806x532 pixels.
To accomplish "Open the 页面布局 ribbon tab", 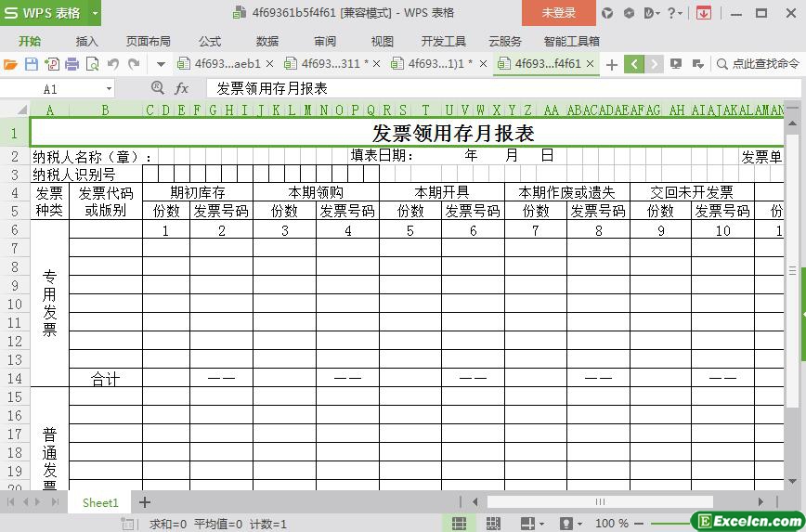I will pos(148,41).
